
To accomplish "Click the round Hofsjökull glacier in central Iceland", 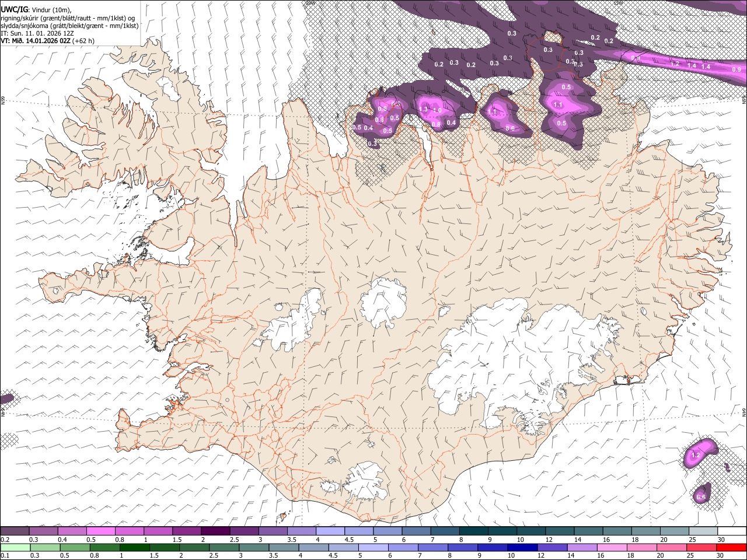I will pyautogui.click(x=383, y=302).
